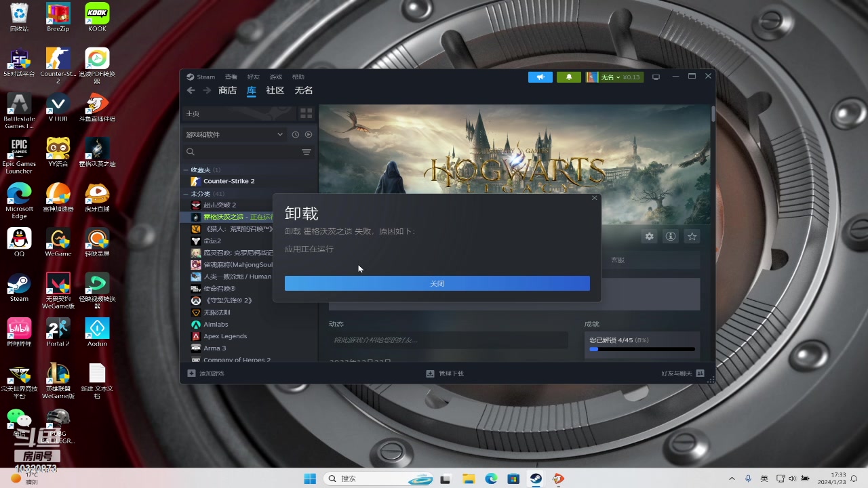
Task: Open the 查看 menu
Action: pos(231,77)
